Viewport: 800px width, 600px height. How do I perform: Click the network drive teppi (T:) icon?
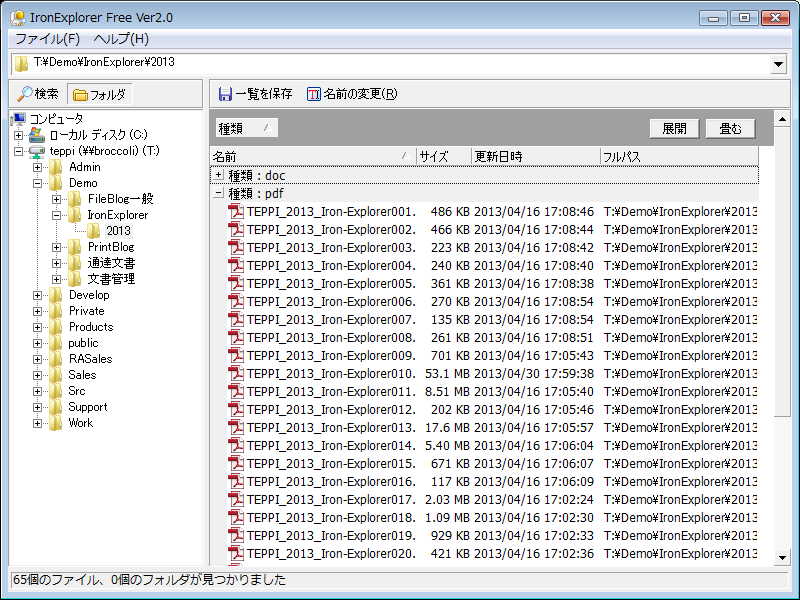[37, 152]
